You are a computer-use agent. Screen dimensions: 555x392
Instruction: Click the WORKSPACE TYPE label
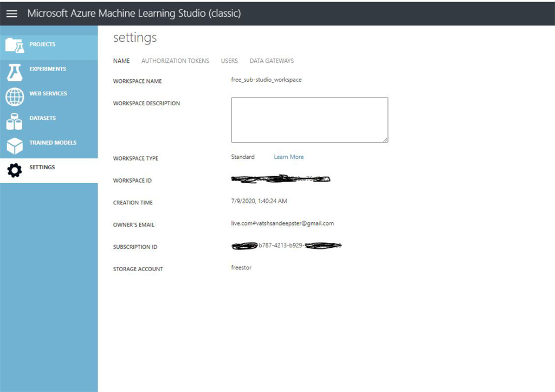(x=135, y=158)
